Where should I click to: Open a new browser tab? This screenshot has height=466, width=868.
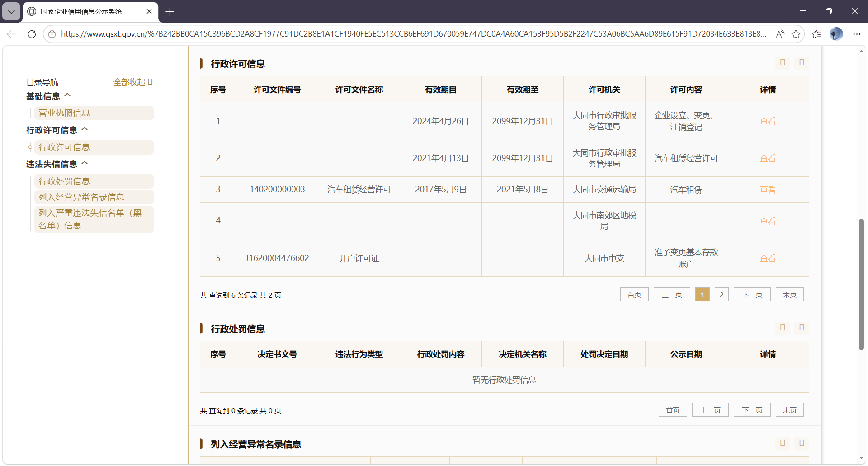[170, 12]
